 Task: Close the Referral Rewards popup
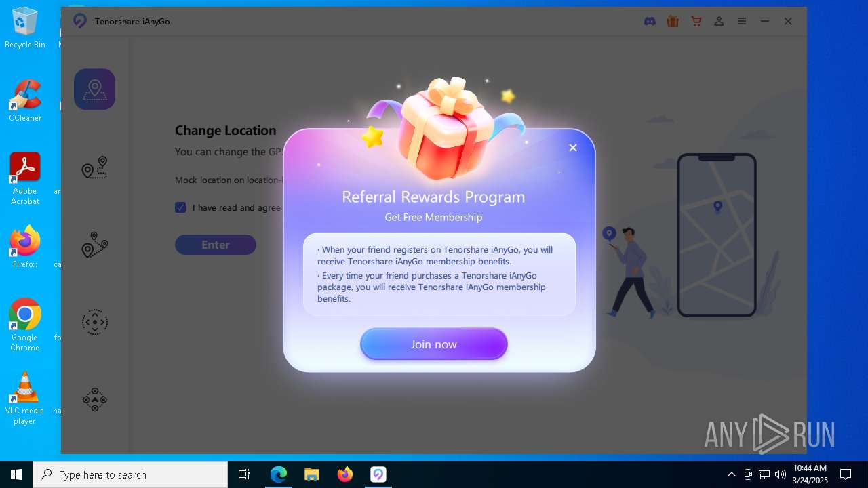click(573, 148)
